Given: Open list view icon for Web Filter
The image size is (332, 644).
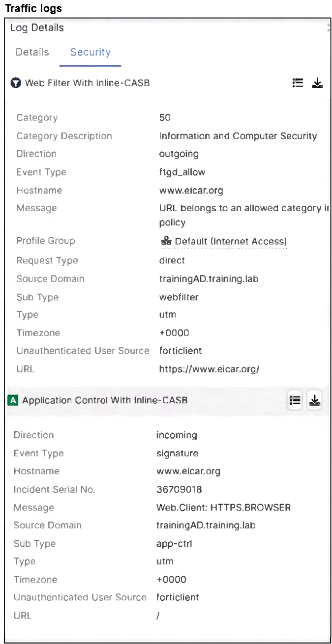Looking at the screenshot, I should click(298, 83).
